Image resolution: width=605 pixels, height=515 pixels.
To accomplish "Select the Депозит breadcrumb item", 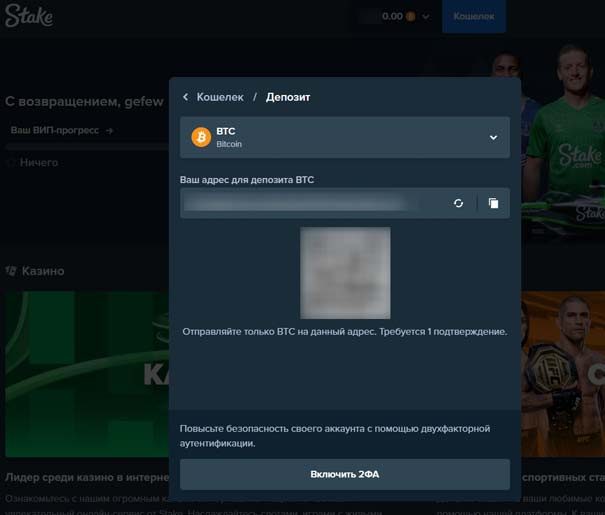I will coord(288,97).
